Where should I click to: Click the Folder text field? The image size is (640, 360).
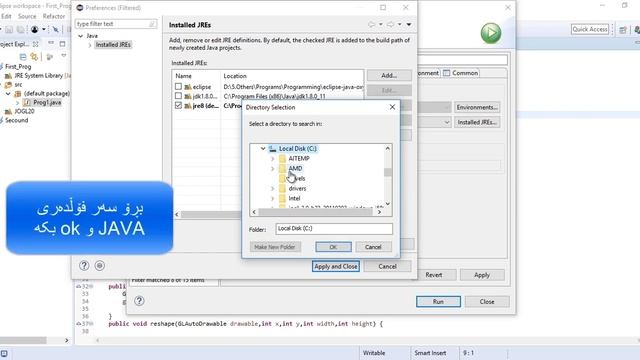point(334,229)
